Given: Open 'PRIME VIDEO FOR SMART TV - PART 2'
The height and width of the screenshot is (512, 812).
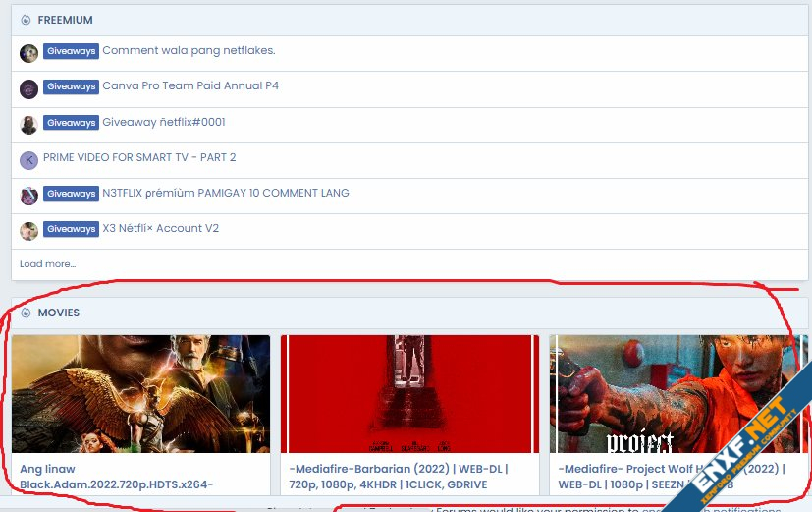Looking at the screenshot, I should 139,157.
